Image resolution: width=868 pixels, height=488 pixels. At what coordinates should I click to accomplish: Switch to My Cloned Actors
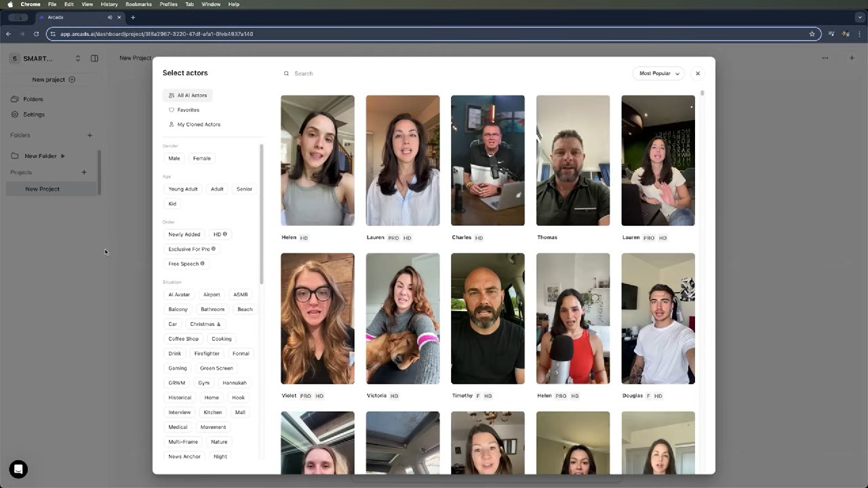point(195,125)
